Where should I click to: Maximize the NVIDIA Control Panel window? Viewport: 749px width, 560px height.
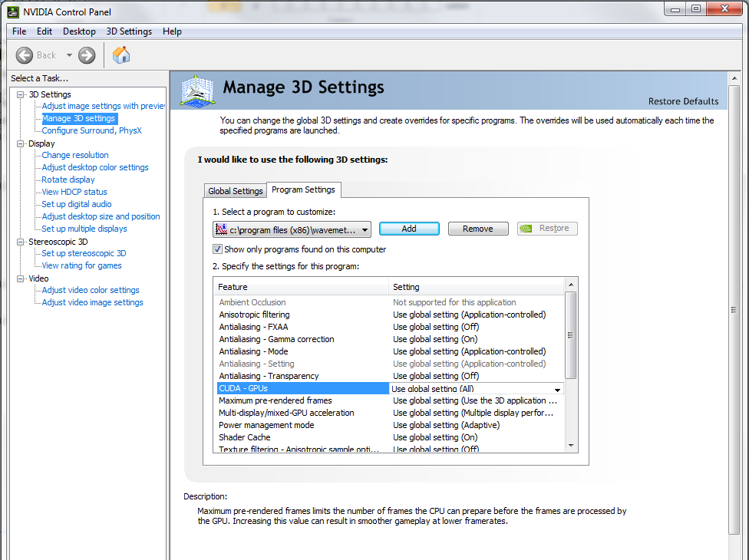tap(696, 8)
